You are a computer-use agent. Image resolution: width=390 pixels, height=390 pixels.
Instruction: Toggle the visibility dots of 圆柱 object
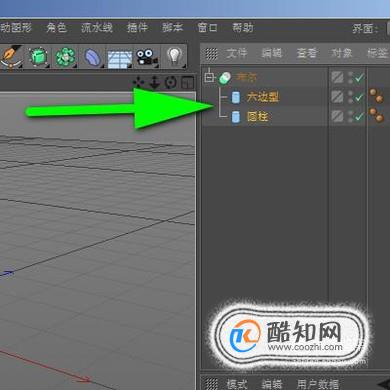[x=350, y=117]
